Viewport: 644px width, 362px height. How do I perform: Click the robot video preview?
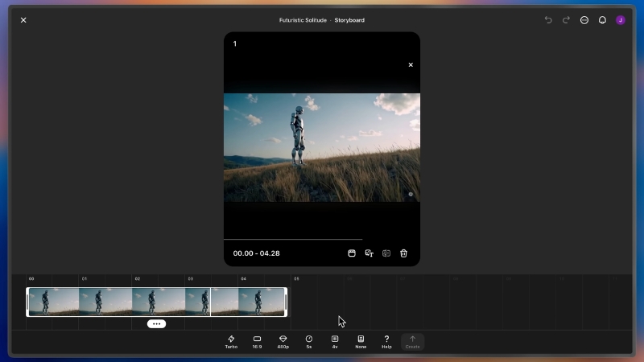tap(321, 147)
